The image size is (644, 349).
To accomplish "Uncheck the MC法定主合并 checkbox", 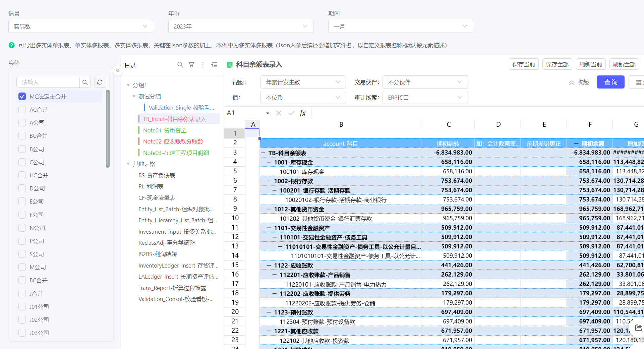I will [x=22, y=97].
